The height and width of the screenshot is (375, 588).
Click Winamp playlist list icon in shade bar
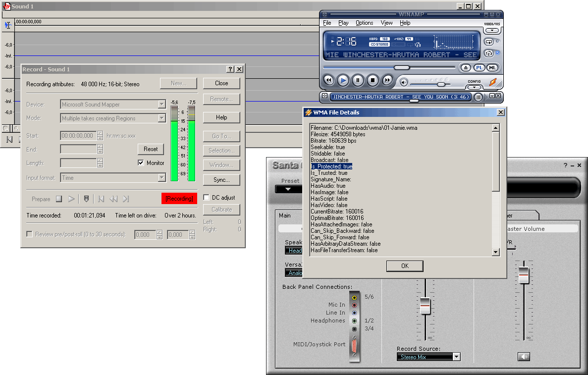coord(478,97)
